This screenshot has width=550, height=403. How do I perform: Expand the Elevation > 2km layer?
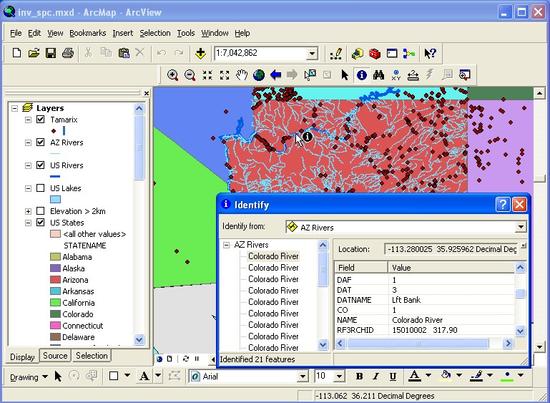click(x=28, y=211)
